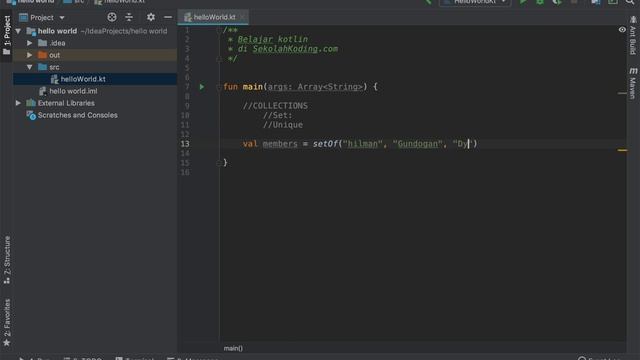Select External Libraries in the tree

95,103
